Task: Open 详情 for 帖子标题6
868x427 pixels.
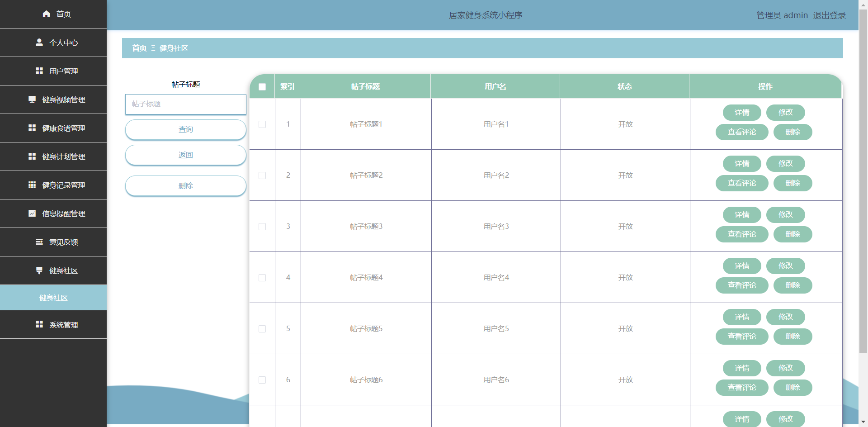Action: [x=742, y=368]
